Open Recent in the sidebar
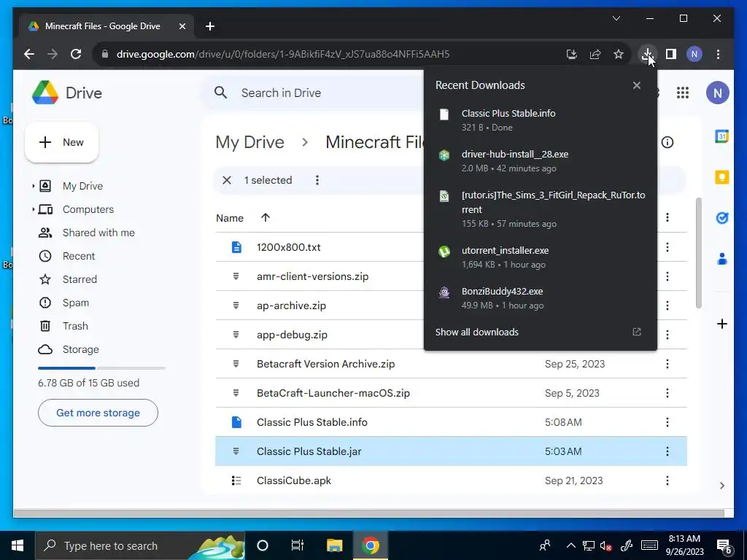 (x=79, y=256)
